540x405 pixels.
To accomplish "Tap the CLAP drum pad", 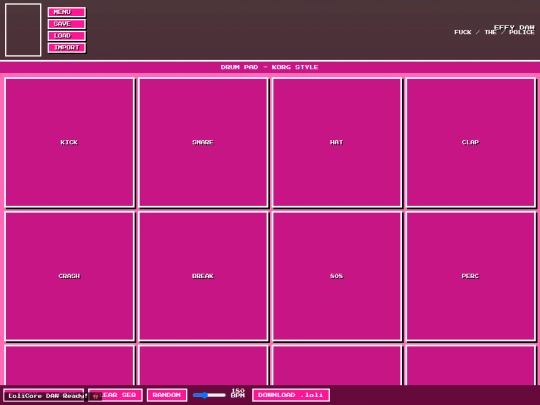I will (470, 143).
